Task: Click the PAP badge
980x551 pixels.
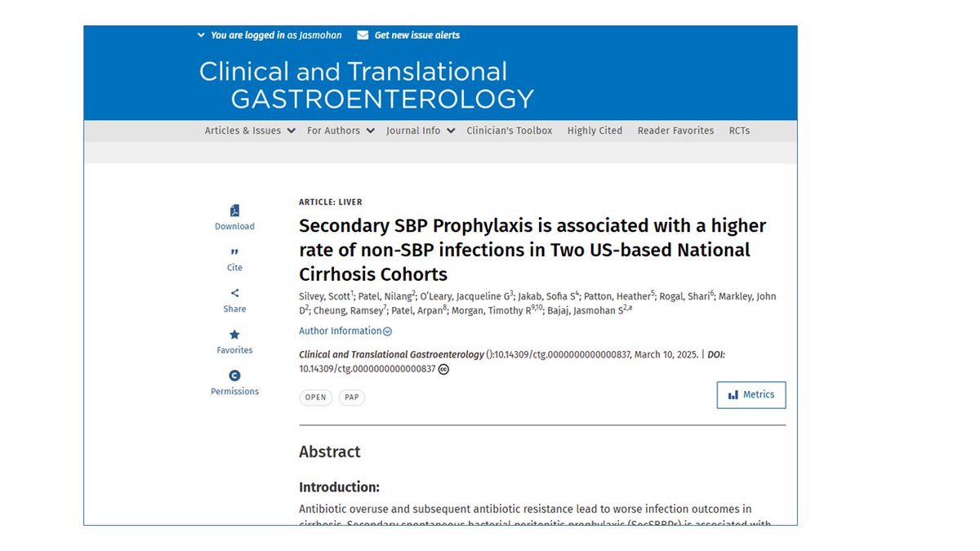Action: (352, 398)
